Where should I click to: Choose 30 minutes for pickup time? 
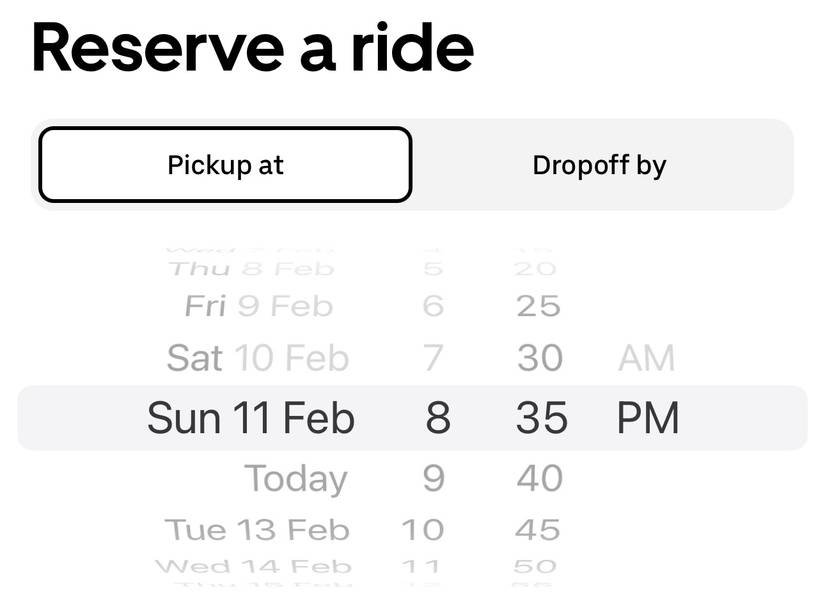click(541, 357)
